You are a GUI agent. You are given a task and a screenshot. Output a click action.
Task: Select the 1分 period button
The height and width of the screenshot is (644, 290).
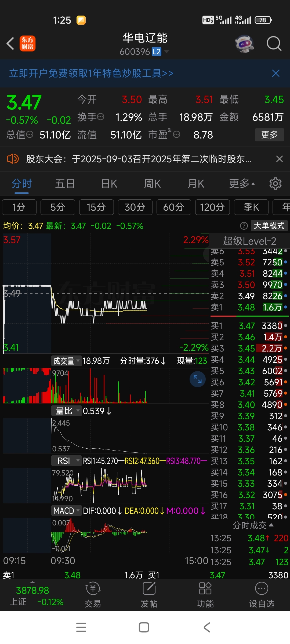19,207
